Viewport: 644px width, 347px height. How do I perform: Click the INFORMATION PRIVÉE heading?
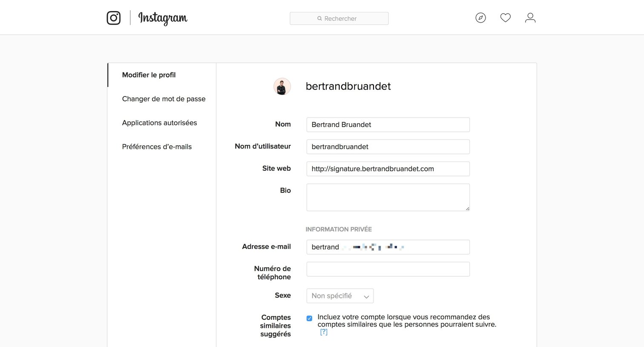pyautogui.click(x=339, y=229)
